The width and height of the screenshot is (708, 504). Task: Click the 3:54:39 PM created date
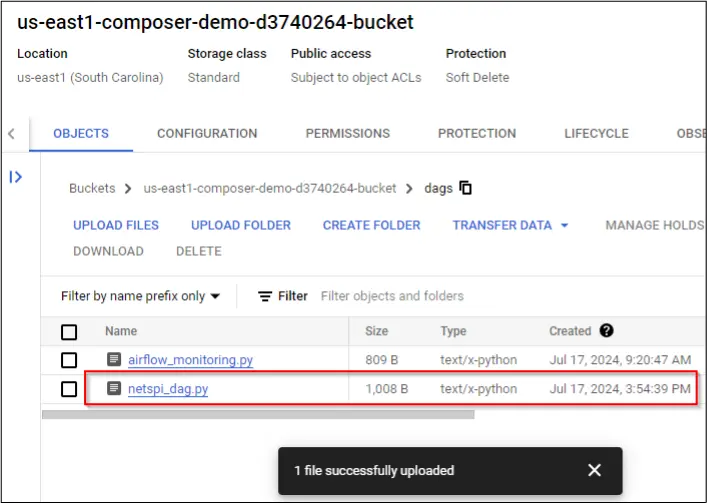coord(620,389)
